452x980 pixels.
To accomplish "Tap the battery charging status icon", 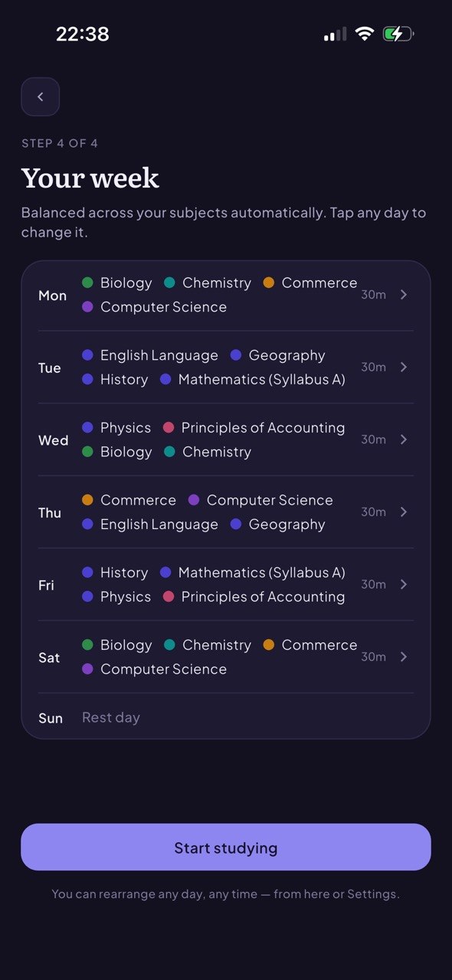I will coord(398,34).
